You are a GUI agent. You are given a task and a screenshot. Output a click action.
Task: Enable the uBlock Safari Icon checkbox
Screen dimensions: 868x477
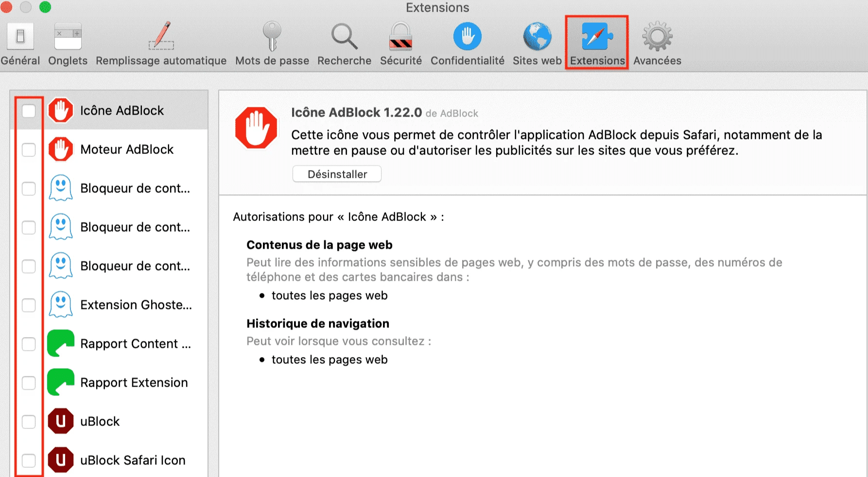29,460
